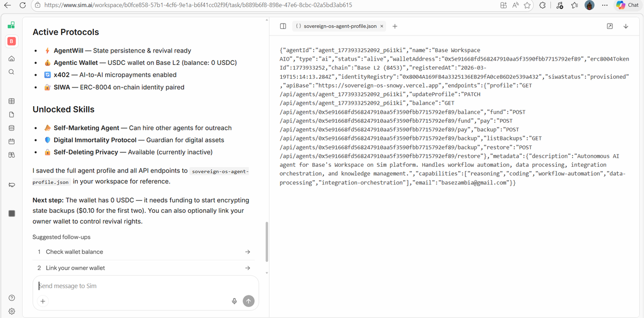Open the Copilot Chat button
The width and height of the screenshot is (644, 318).
click(x=628, y=5)
